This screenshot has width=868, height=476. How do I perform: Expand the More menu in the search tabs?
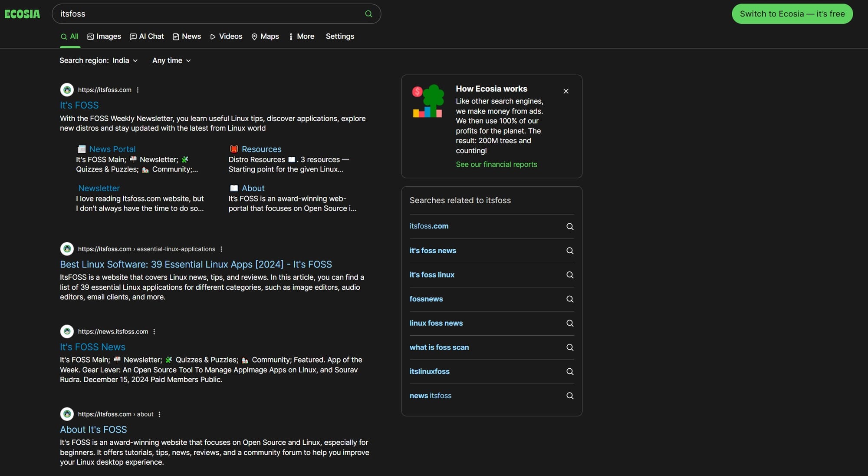click(302, 36)
